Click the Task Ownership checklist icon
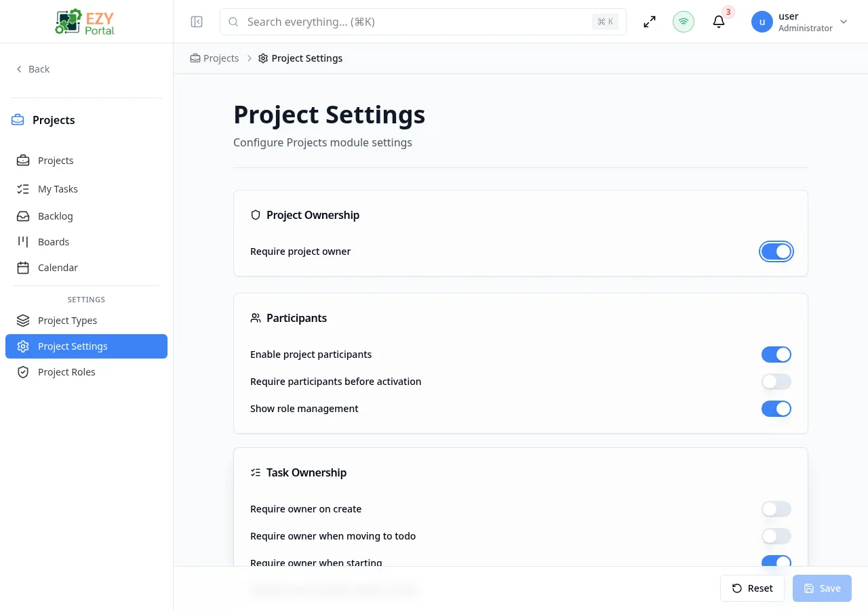Image resolution: width=868 pixels, height=610 pixels. point(256,472)
